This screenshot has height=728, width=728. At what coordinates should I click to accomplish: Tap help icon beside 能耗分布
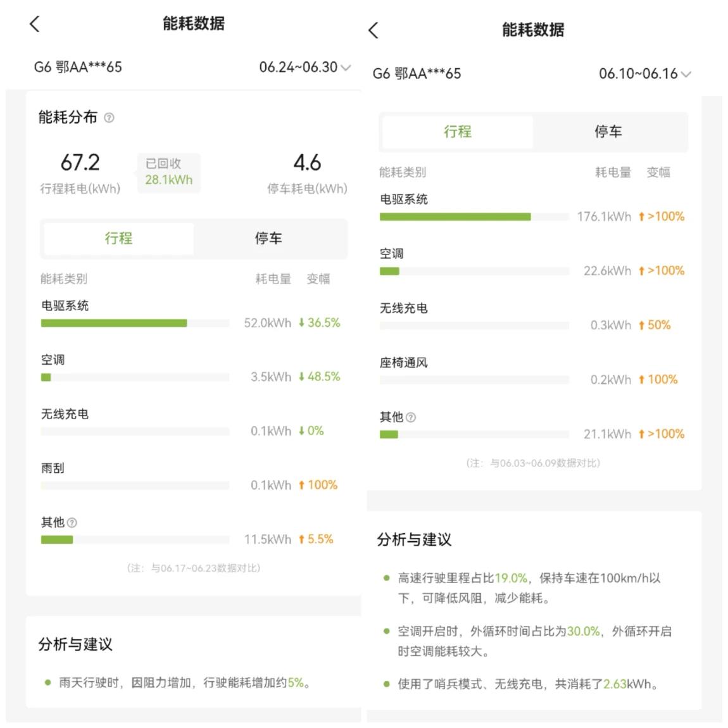tap(109, 118)
